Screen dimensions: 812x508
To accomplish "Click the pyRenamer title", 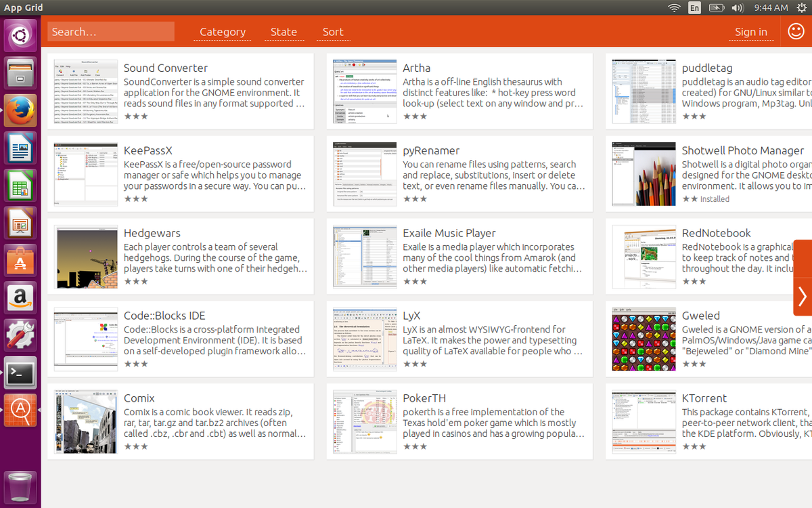I will pyautogui.click(x=431, y=150).
